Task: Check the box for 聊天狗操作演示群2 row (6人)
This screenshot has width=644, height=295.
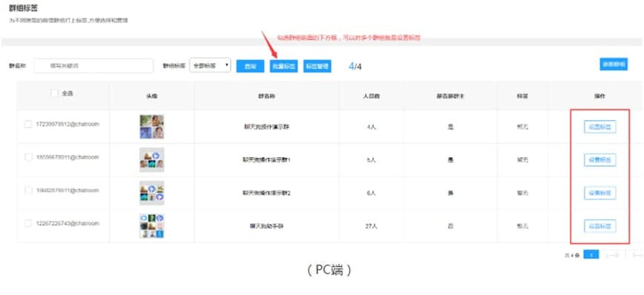Action: point(28,190)
